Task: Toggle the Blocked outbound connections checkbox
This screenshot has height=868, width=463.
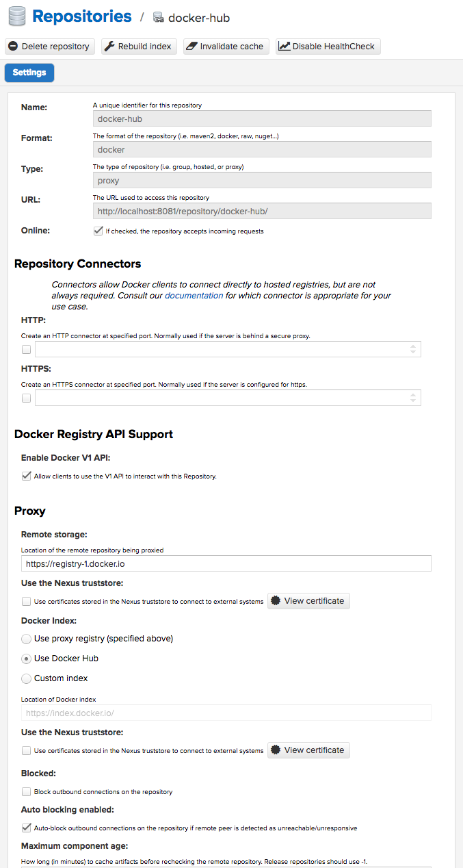Action: tap(27, 792)
